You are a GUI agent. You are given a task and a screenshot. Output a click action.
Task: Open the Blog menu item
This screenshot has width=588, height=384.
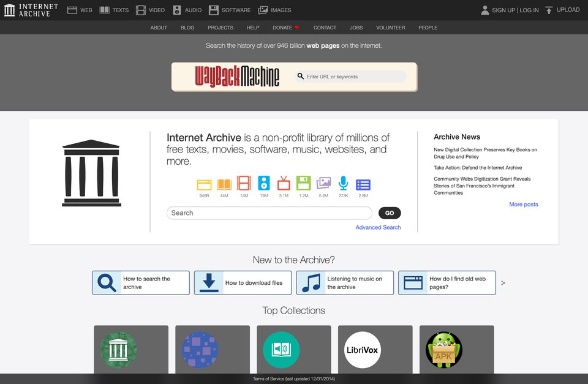pos(187,28)
